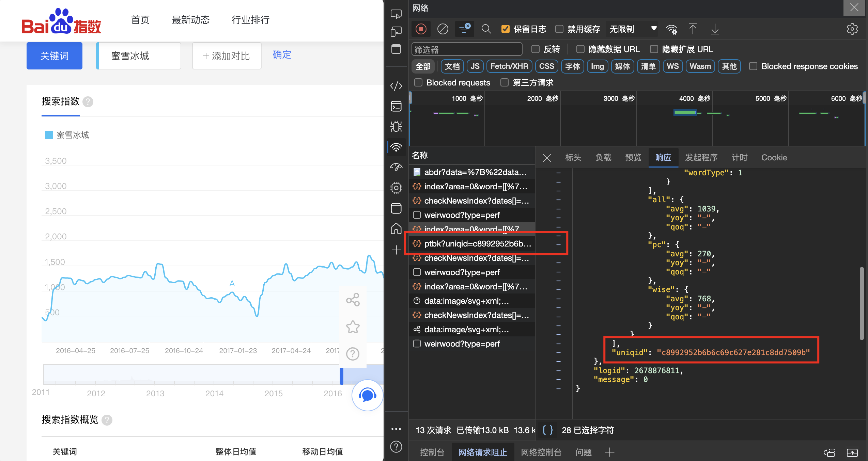This screenshot has width=868, height=461.
Task: Export HAR with the download arrow icon
Action: click(x=715, y=29)
